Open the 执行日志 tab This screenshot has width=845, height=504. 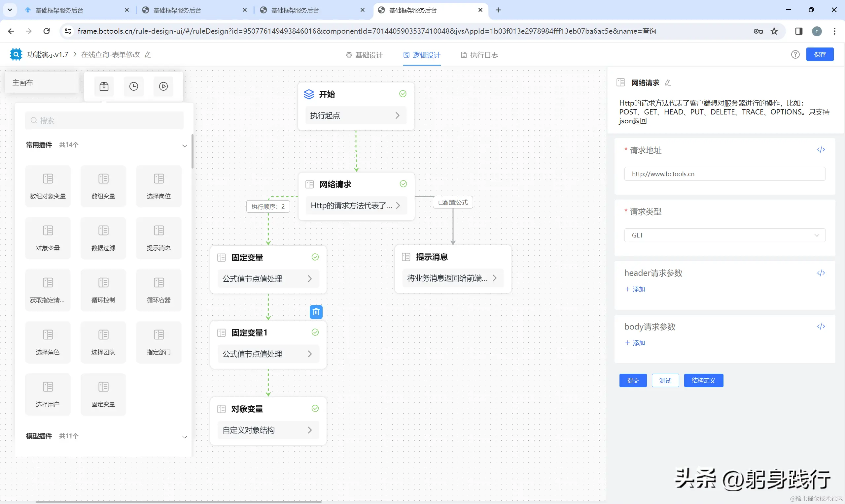point(479,55)
